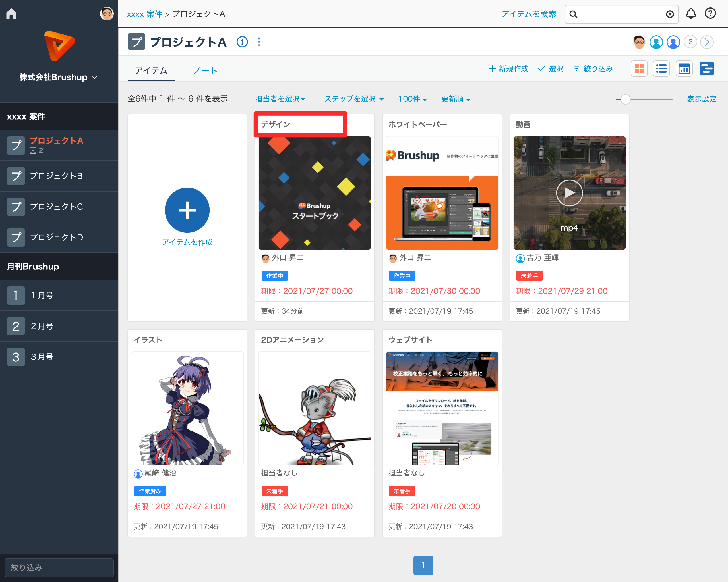Open the help question mark icon
This screenshot has height=582, width=728.
tap(710, 14)
